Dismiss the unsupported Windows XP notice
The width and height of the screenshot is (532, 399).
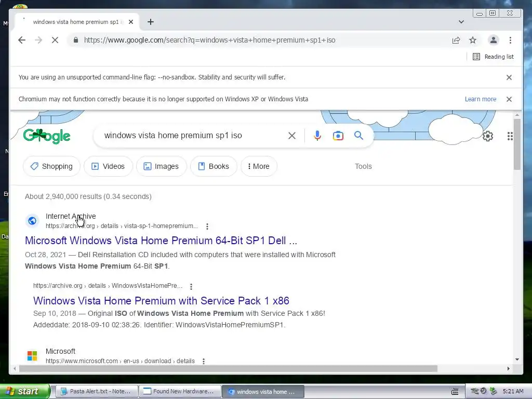(509, 99)
